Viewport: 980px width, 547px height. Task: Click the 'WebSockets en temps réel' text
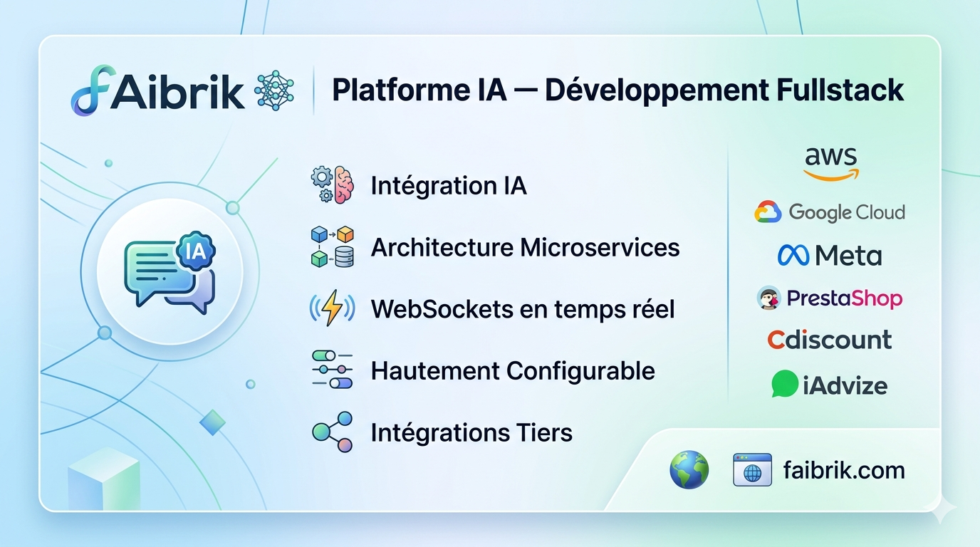click(x=523, y=309)
